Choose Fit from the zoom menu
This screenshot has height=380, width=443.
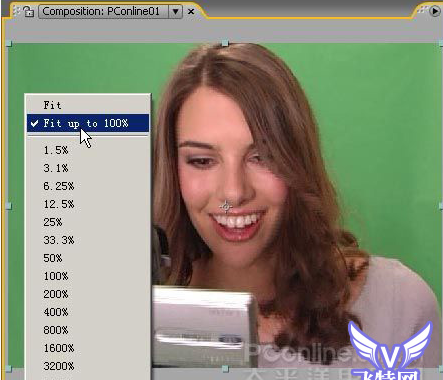(x=88, y=105)
